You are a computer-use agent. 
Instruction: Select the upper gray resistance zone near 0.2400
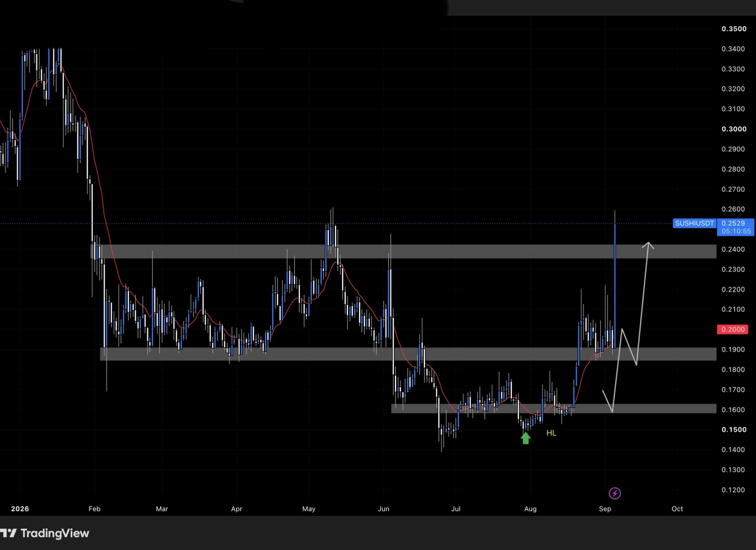pos(404,251)
